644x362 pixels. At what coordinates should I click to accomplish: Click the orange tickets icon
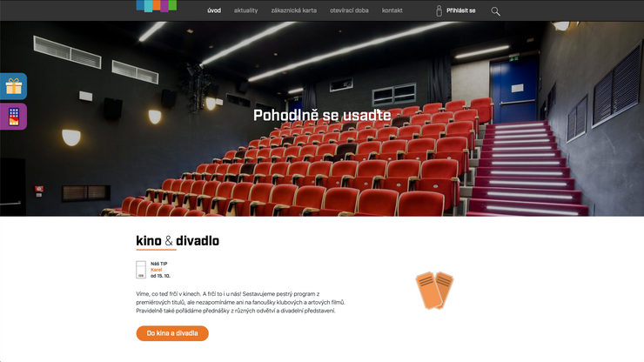pyautogui.click(x=434, y=290)
